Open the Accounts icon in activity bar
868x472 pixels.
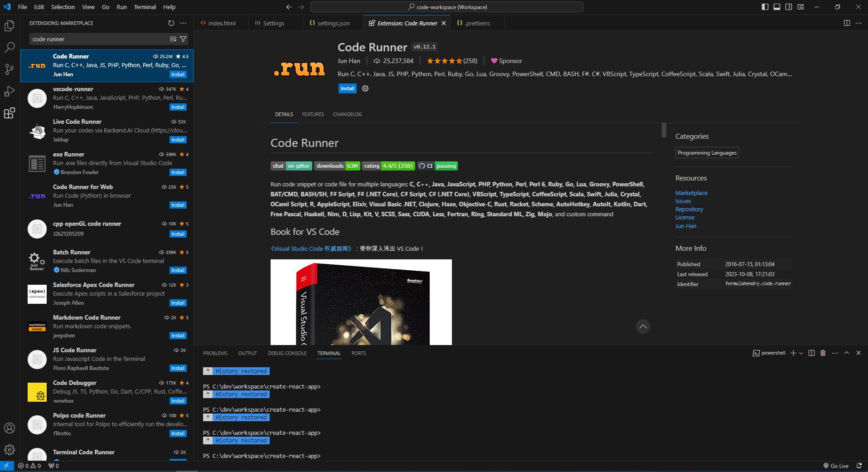pyautogui.click(x=10, y=428)
